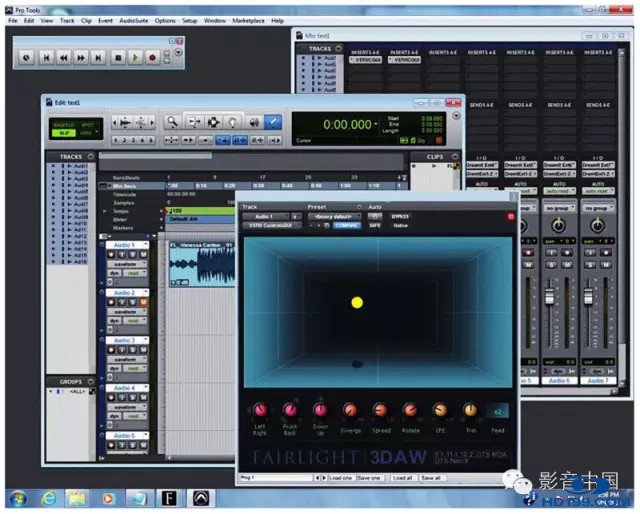Open the Setup menu

click(190, 20)
